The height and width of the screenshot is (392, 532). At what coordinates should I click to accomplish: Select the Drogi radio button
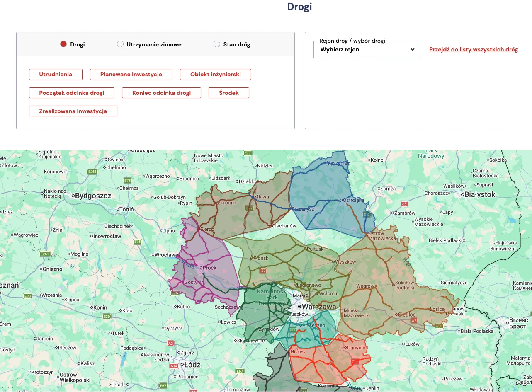coord(63,44)
